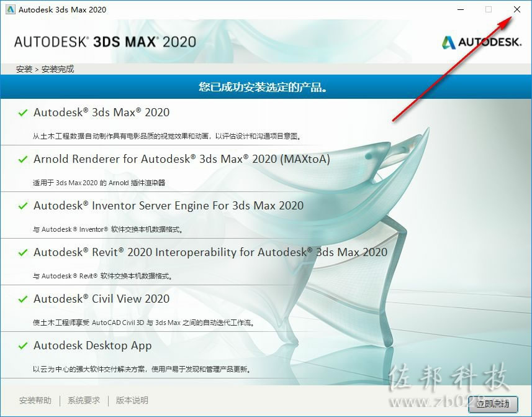Click the 您已成功安装选定的产品 banner text
Image resolution: width=532 pixels, height=417 pixels.
[263, 87]
